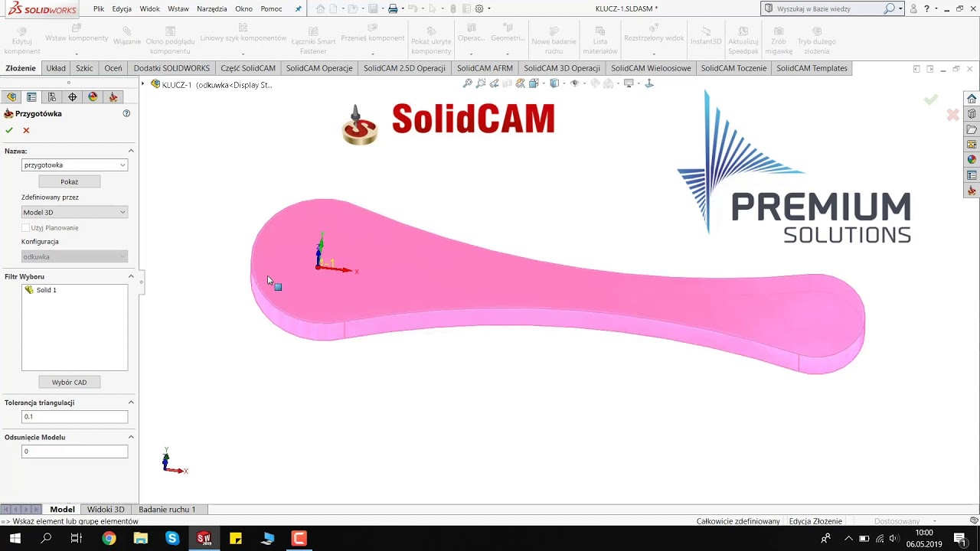
Task: Click the Previous View icon
Action: tap(495, 83)
